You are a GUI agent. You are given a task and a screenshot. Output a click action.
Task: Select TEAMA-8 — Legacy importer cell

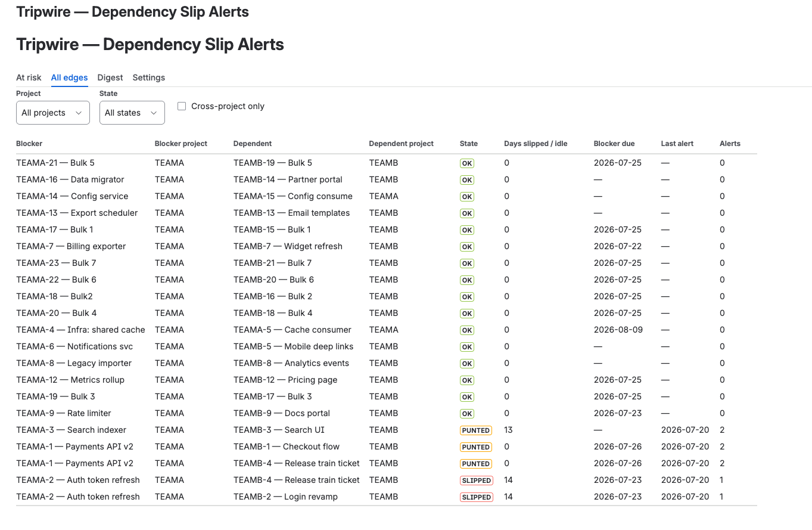(x=74, y=363)
